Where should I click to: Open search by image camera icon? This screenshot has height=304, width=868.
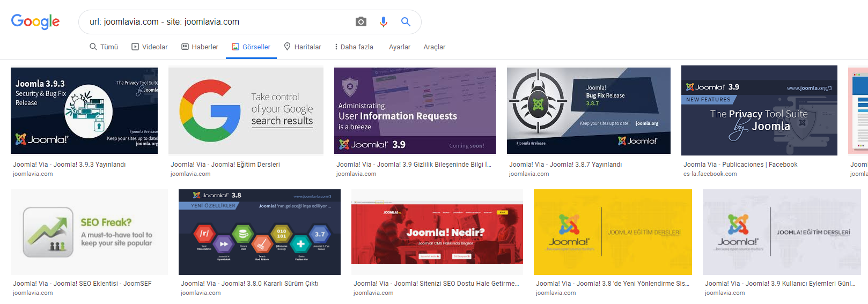tap(361, 22)
